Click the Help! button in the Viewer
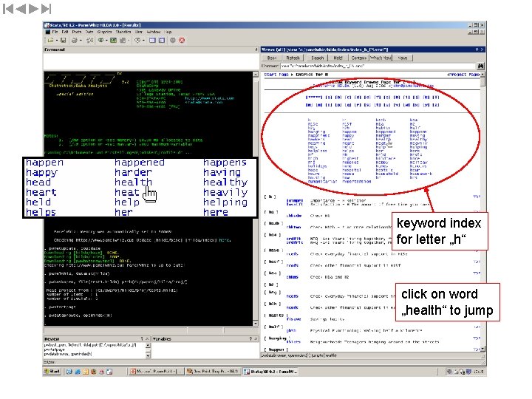 coord(338,58)
